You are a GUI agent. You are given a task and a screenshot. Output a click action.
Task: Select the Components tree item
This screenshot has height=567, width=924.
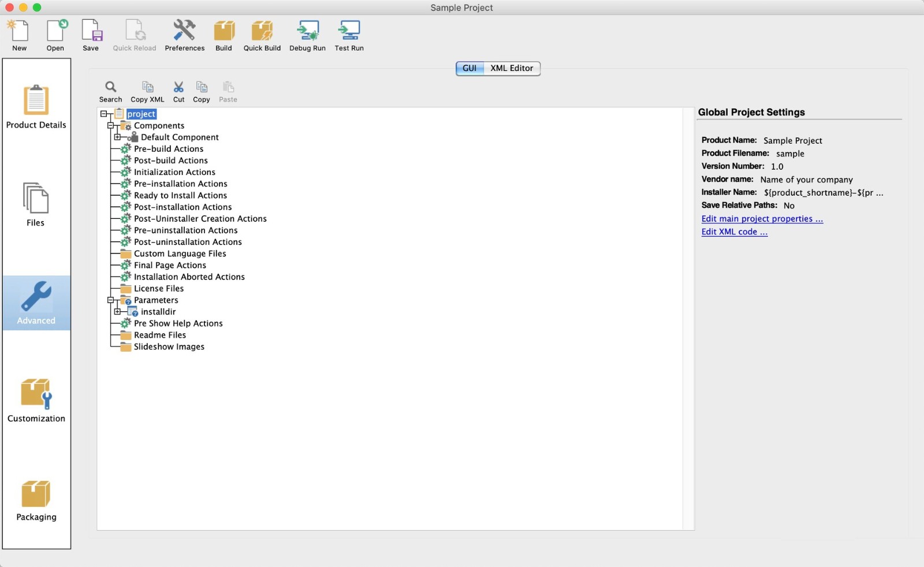pyautogui.click(x=159, y=125)
